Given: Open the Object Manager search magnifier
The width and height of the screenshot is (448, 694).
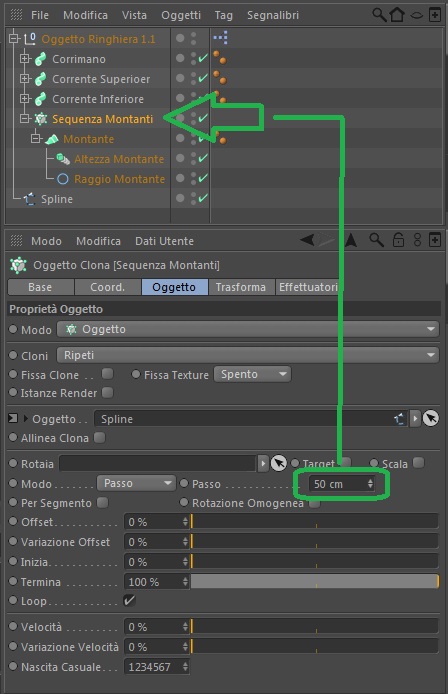Looking at the screenshot, I should (x=378, y=15).
